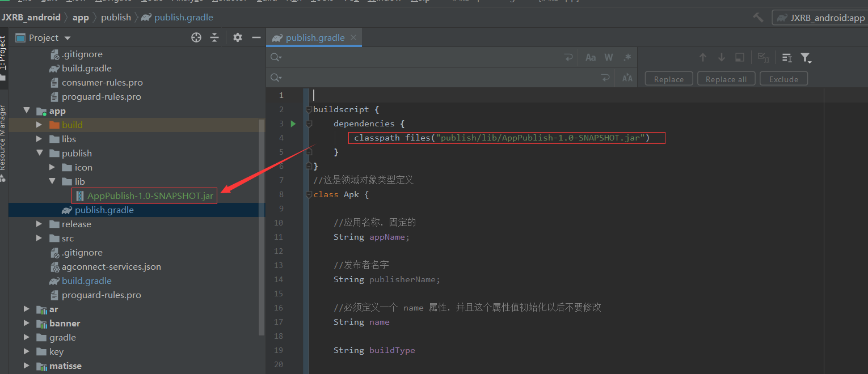Image resolution: width=868 pixels, height=374 pixels.
Task: Expand the build folder
Action: click(39, 125)
